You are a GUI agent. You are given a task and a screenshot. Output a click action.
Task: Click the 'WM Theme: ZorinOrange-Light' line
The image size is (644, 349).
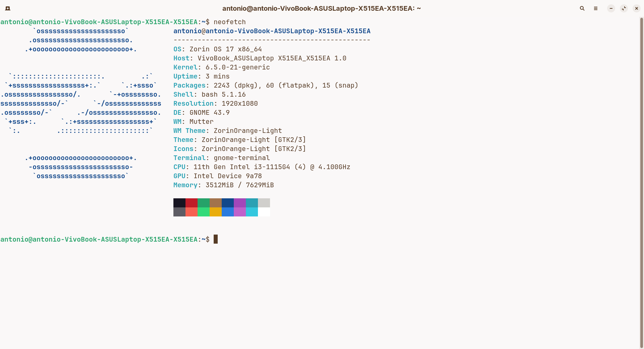pyautogui.click(x=228, y=131)
